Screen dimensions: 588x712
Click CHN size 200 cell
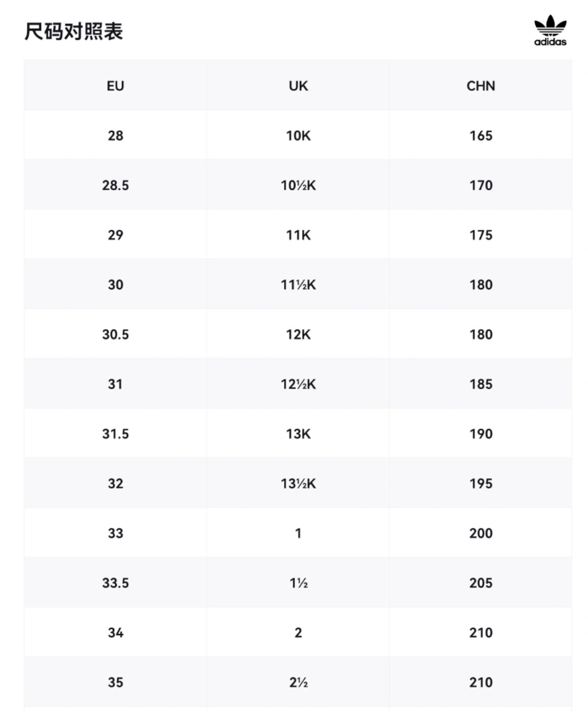tap(481, 533)
